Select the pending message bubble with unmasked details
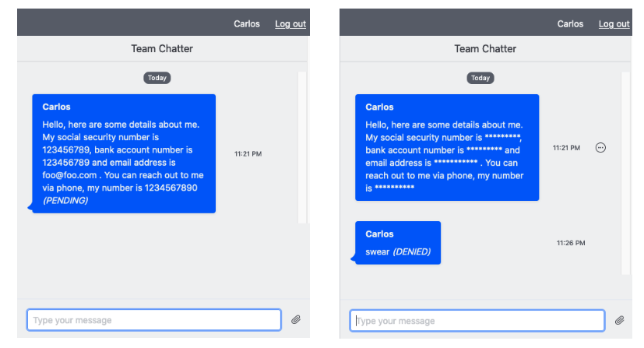This screenshot has width=644, height=348. point(124,153)
